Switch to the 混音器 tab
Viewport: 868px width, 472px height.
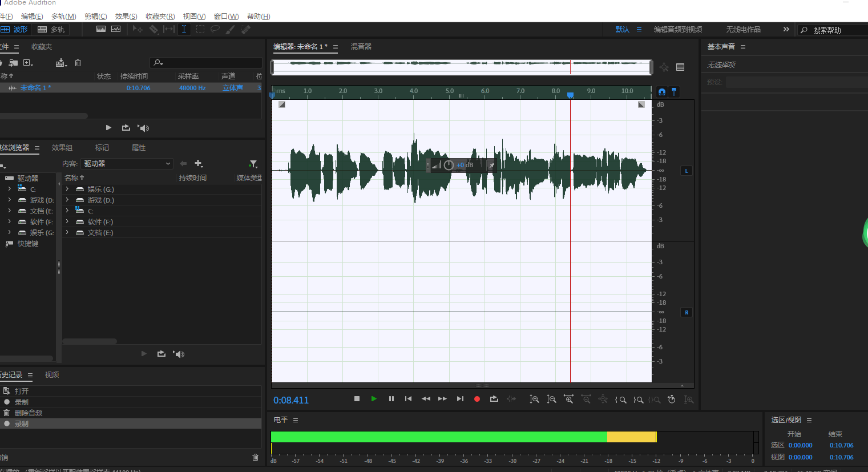(x=361, y=47)
